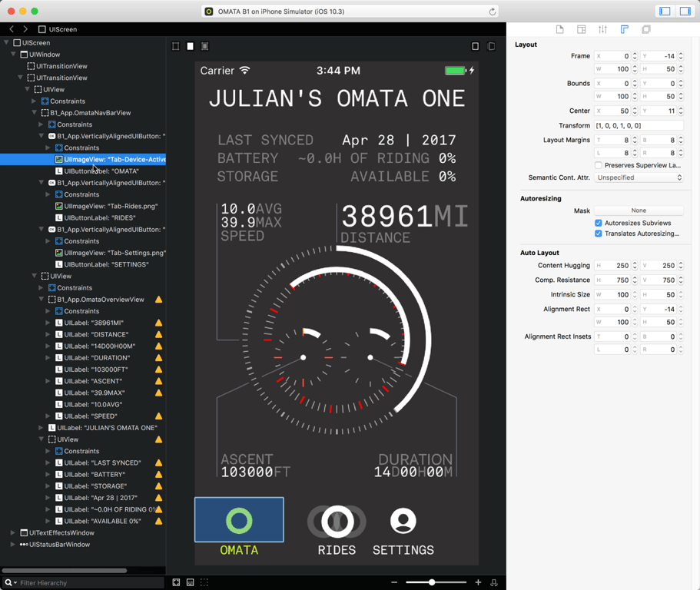
Task: Select UILabel "JULIAN'S OMATA ONE" row
Action: click(83, 428)
